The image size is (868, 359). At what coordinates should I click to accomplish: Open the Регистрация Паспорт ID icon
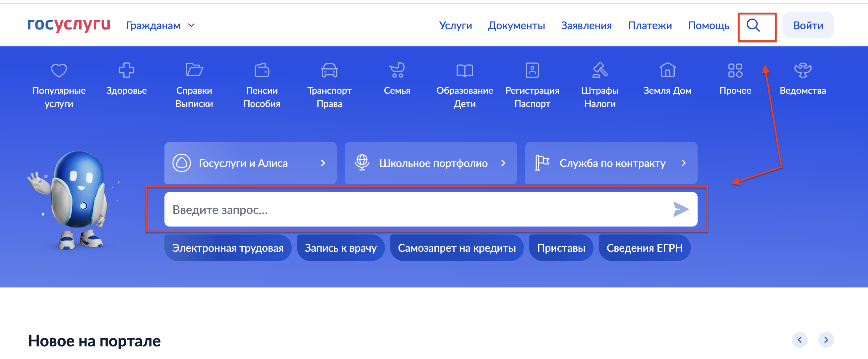[x=532, y=70]
